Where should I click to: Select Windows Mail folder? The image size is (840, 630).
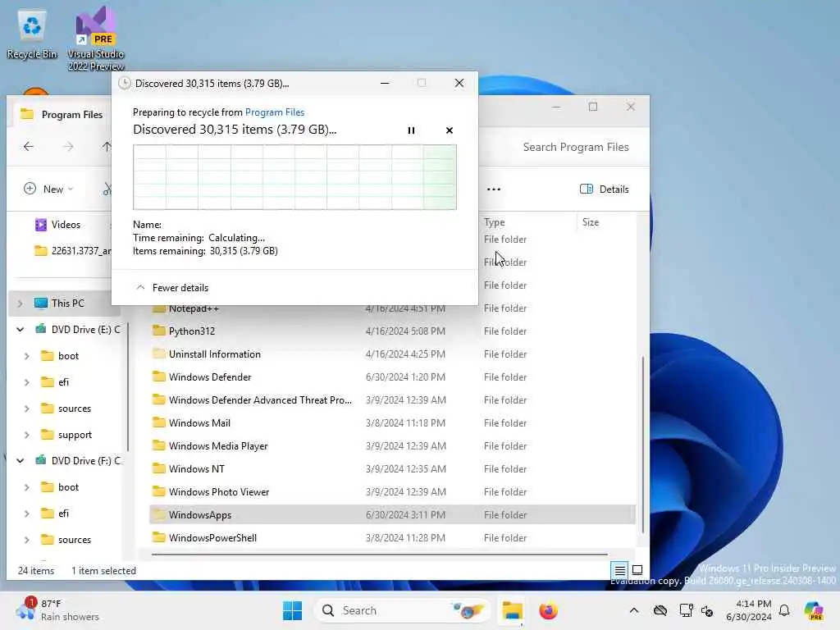(392, 423)
